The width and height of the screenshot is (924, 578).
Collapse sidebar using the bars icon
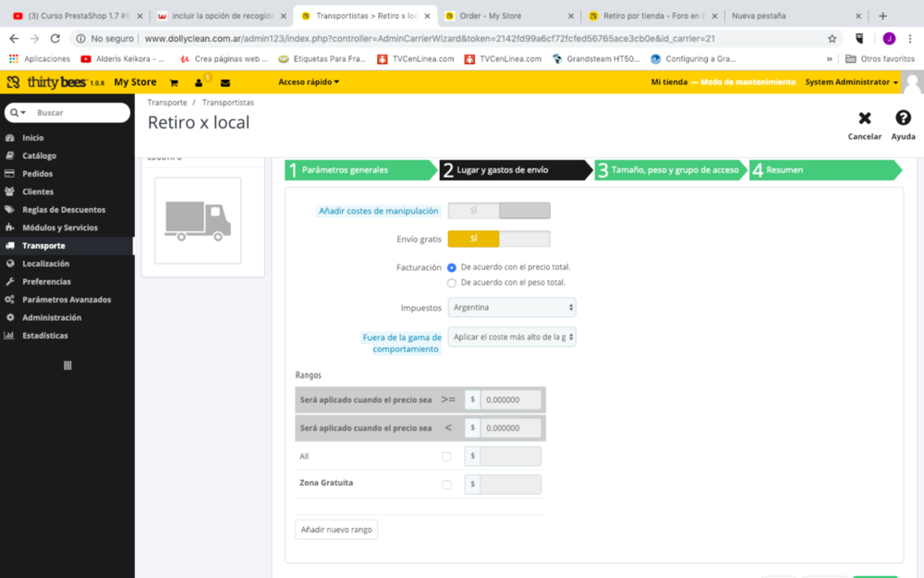[x=67, y=365]
